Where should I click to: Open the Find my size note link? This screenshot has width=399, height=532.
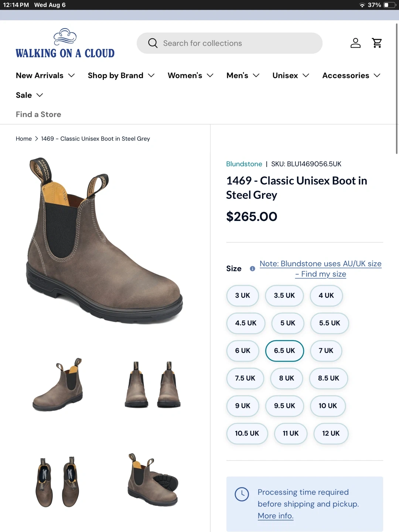(320, 269)
